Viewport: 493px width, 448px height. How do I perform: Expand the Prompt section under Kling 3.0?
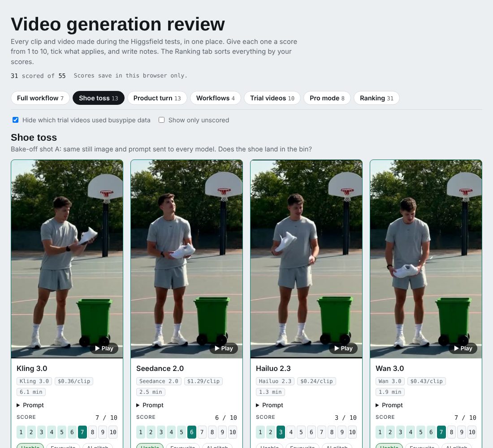(30, 405)
